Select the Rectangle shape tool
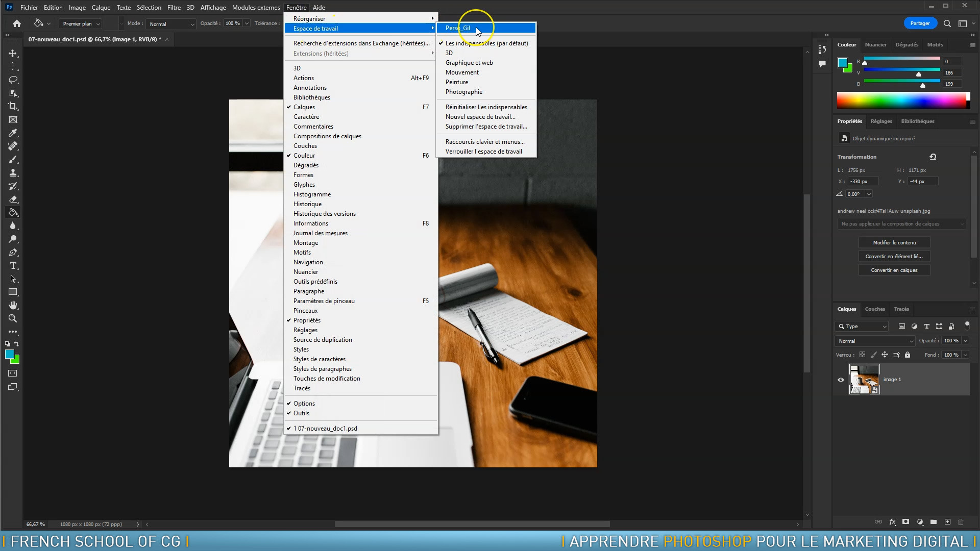 tap(13, 292)
